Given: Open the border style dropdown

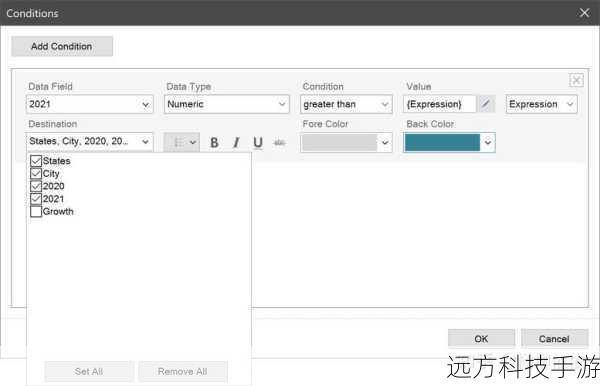Looking at the screenshot, I should pos(182,142).
